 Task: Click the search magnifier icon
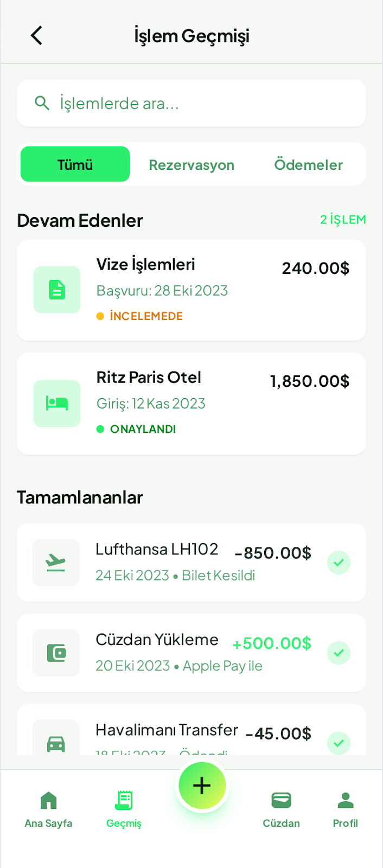pyautogui.click(x=42, y=103)
